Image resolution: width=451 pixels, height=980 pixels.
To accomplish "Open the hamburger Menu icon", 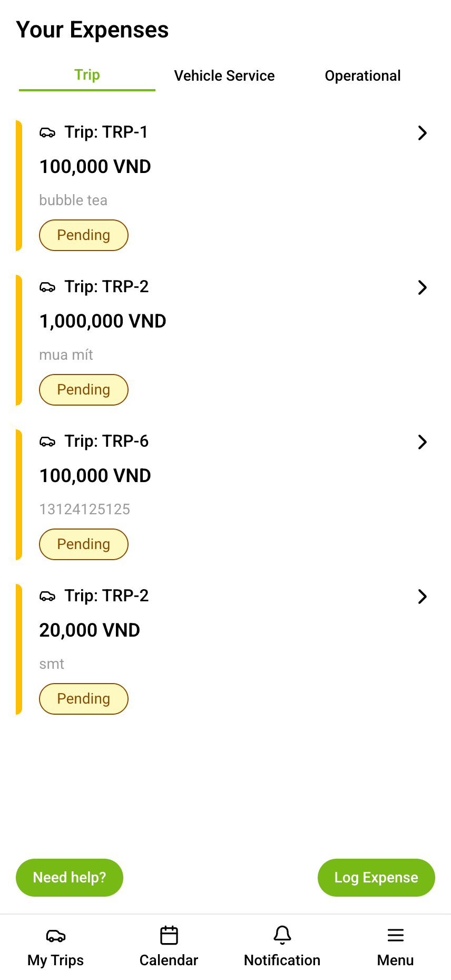I will pyautogui.click(x=395, y=936).
